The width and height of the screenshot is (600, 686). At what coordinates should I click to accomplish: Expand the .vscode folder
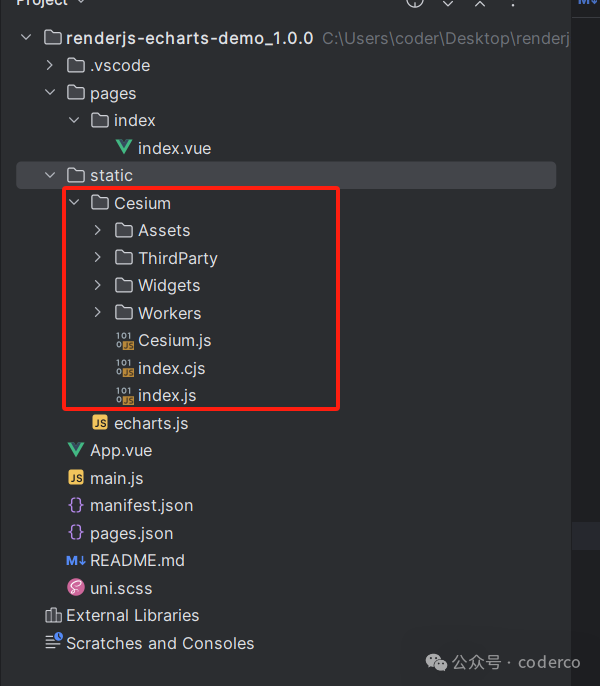coord(50,66)
